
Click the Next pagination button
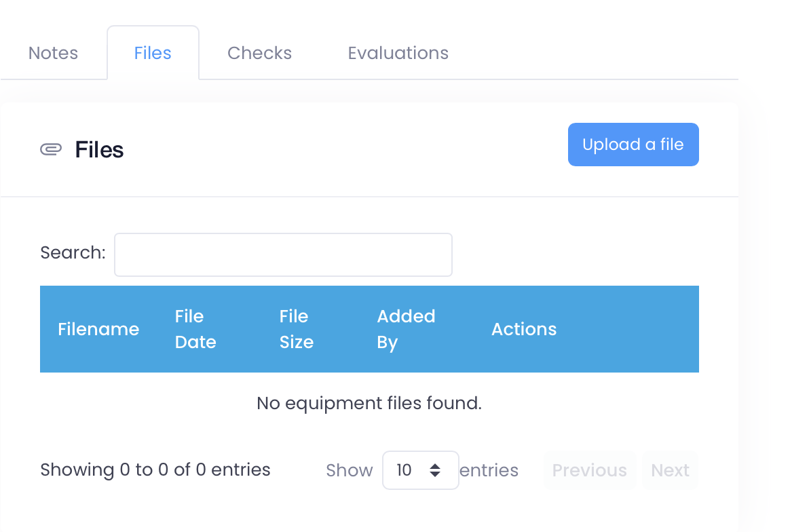click(670, 470)
